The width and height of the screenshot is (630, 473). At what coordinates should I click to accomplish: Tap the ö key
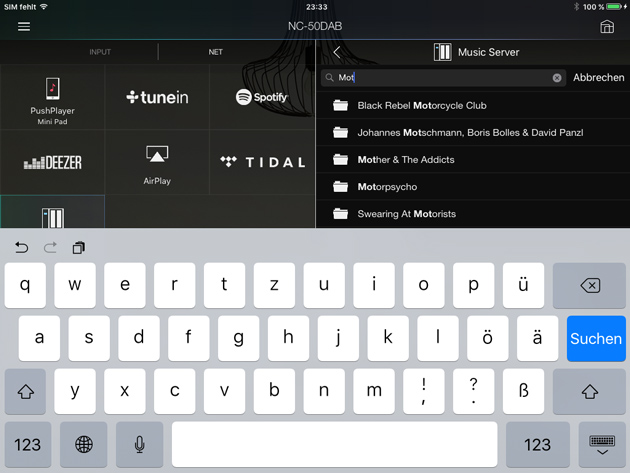[487, 338]
